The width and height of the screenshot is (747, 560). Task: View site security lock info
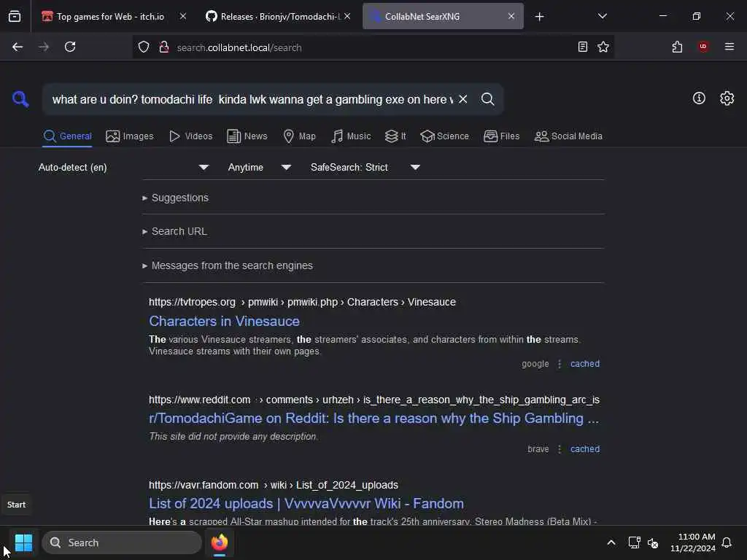pos(164,47)
